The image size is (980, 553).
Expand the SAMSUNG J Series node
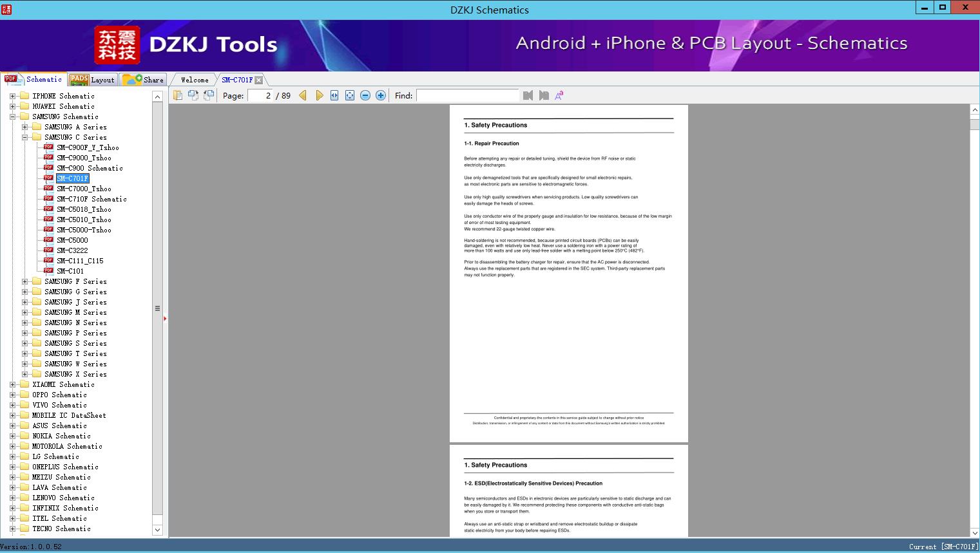(24, 302)
